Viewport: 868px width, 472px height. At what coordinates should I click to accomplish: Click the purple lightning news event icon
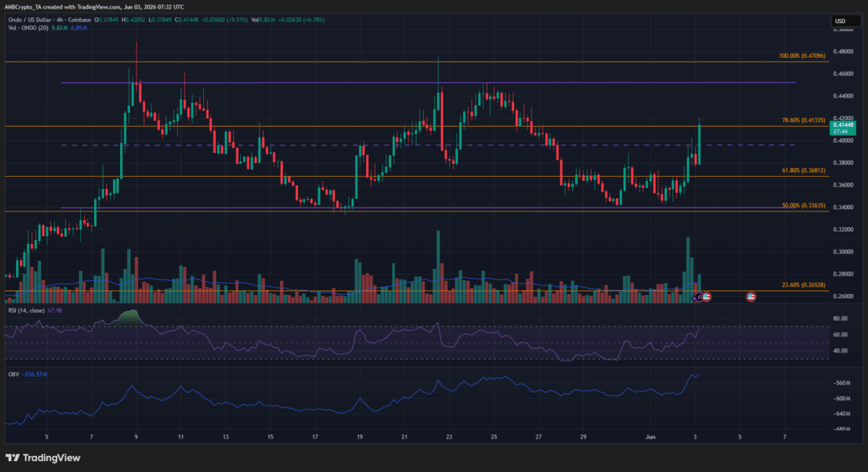[x=697, y=298]
